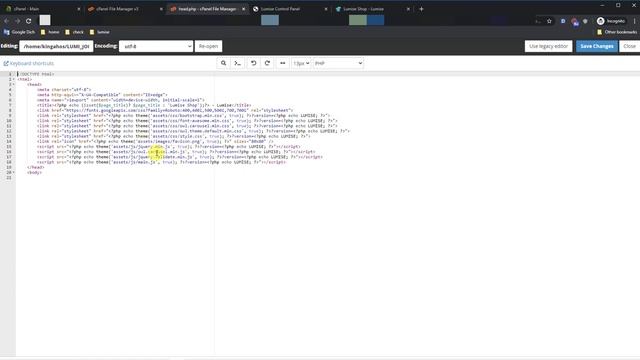The image size is (640, 360).
Task: Close the cPanel - Main tab
Action: [79, 9]
